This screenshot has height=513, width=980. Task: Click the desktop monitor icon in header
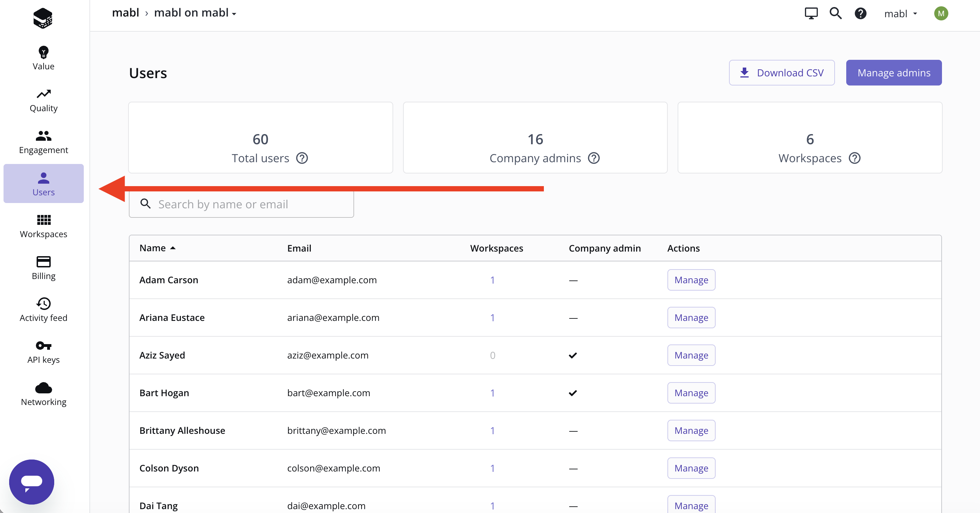(x=811, y=13)
